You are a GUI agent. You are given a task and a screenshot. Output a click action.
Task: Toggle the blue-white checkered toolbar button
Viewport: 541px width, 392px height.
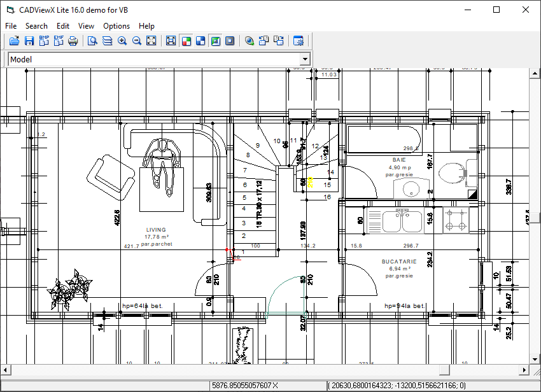[x=200, y=41]
